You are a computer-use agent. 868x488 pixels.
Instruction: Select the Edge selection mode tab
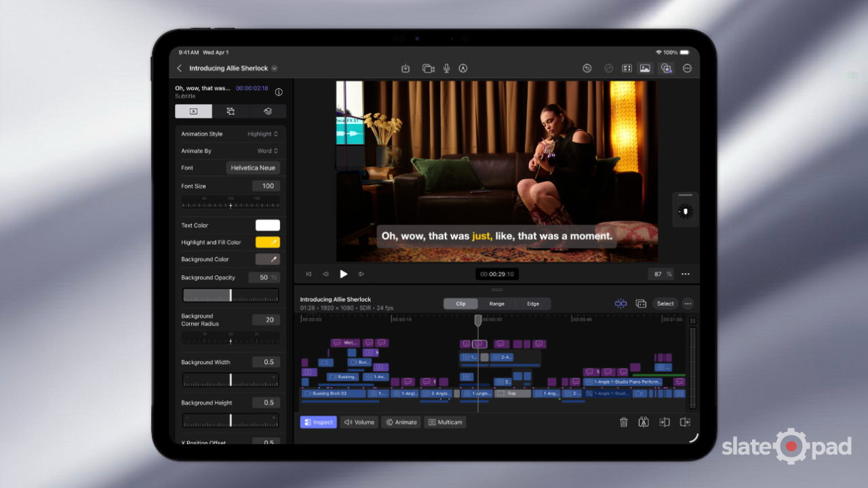click(x=533, y=304)
